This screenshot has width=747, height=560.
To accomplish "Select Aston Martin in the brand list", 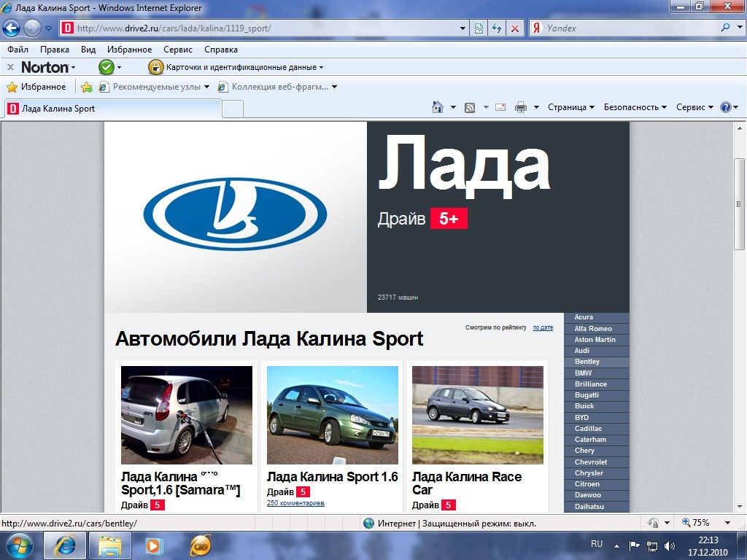I will [597, 340].
